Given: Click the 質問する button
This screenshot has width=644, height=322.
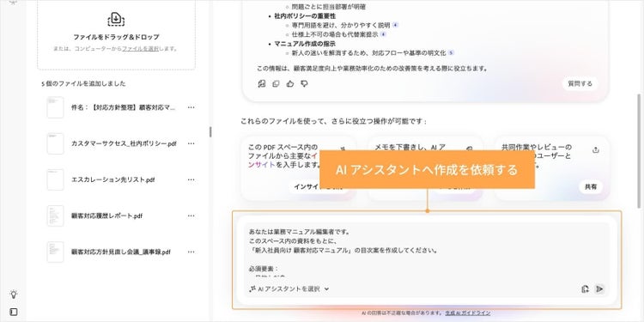Looking at the screenshot, I should (580, 84).
